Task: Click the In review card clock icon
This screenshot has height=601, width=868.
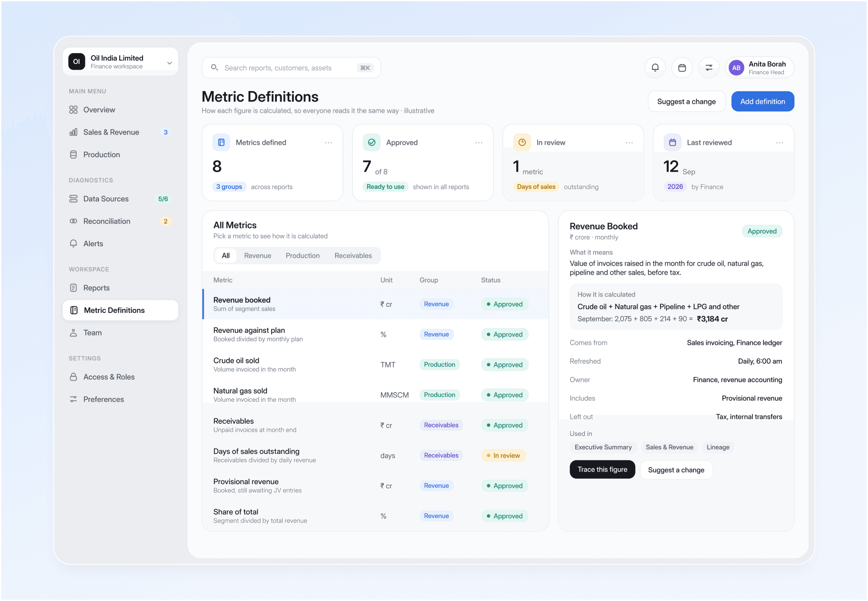Action: (522, 142)
